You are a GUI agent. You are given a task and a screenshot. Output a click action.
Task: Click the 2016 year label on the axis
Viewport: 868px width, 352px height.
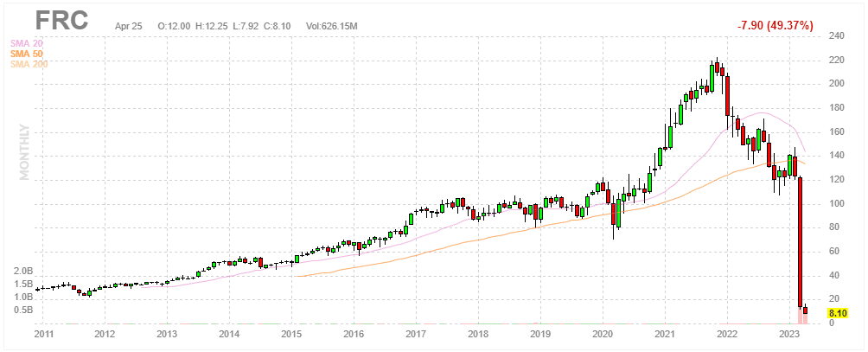(x=354, y=334)
